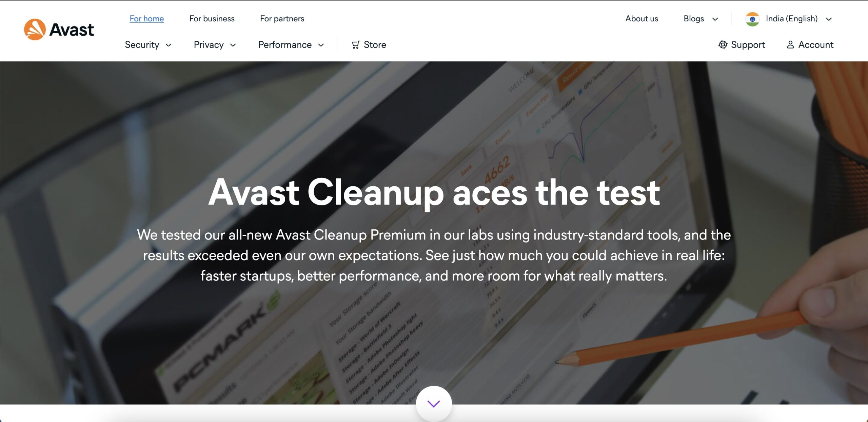Click the Performance dropdown arrow icon

coord(322,44)
